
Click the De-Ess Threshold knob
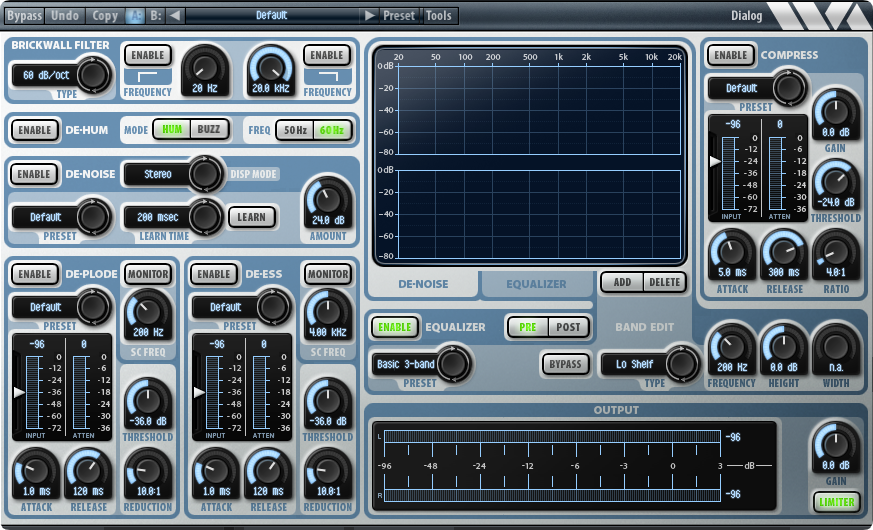328,400
